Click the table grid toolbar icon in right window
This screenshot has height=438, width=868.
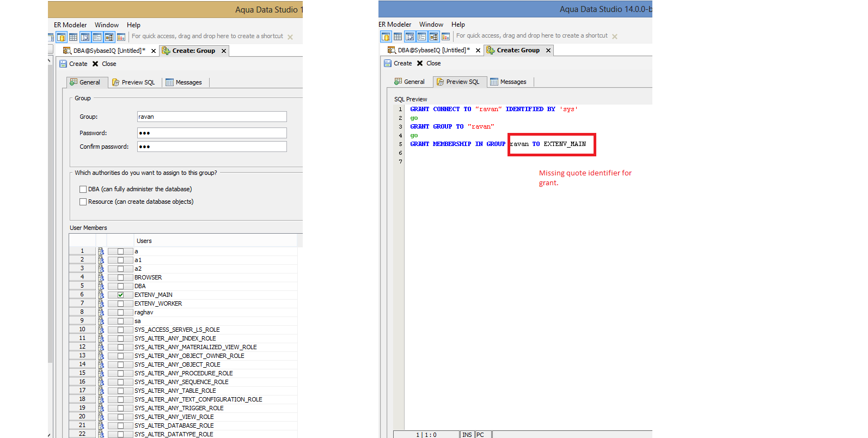[398, 36]
